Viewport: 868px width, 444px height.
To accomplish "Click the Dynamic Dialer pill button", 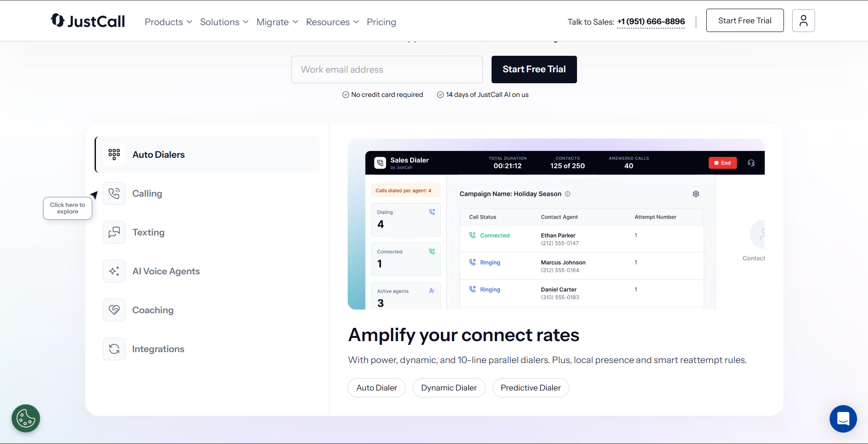I will (449, 388).
